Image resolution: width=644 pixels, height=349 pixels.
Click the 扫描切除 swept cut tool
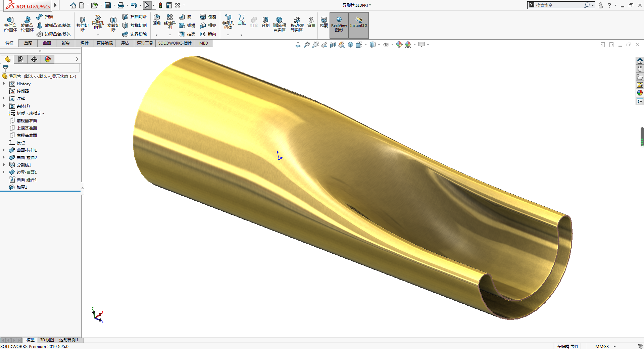tap(135, 17)
